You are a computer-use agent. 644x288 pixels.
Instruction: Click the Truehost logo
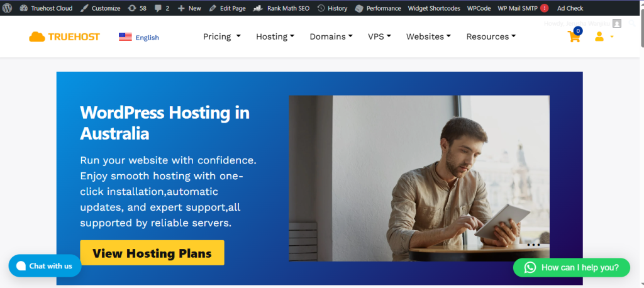click(65, 37)
